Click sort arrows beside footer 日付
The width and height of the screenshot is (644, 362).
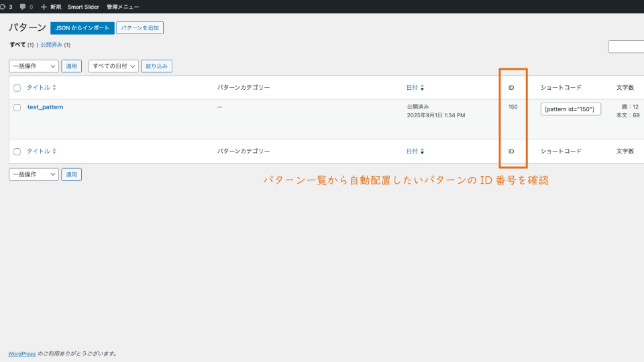(x=422, y=152)
